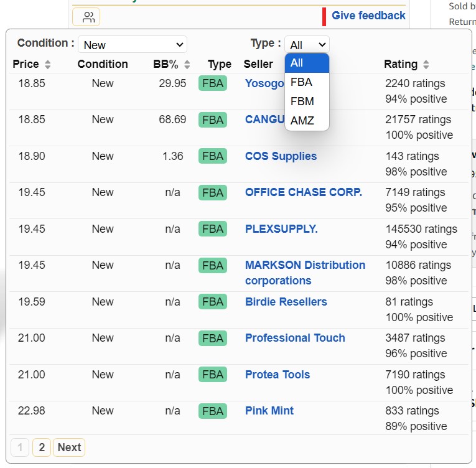
Task: Open Birdie Resellers seller link
Action: (x=286, y=302)
